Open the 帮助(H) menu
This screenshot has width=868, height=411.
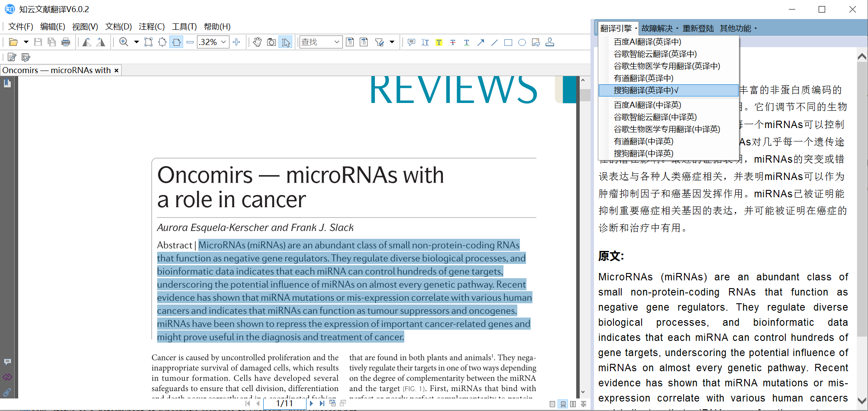pos(217,26)
